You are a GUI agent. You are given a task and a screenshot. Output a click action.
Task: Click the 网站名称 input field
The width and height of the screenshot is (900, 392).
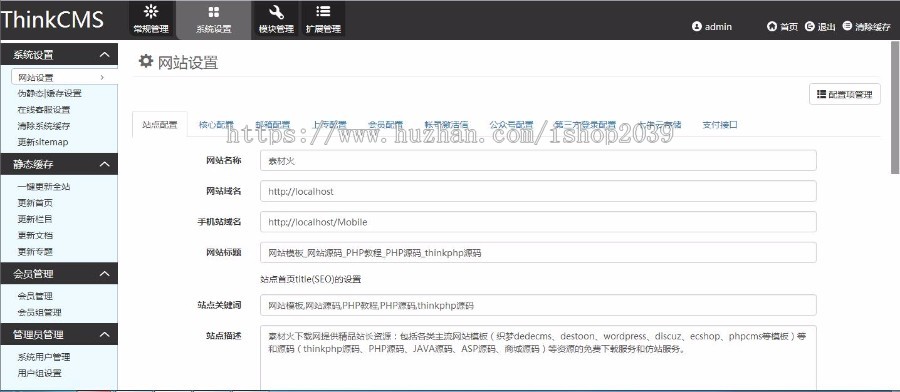538,161
